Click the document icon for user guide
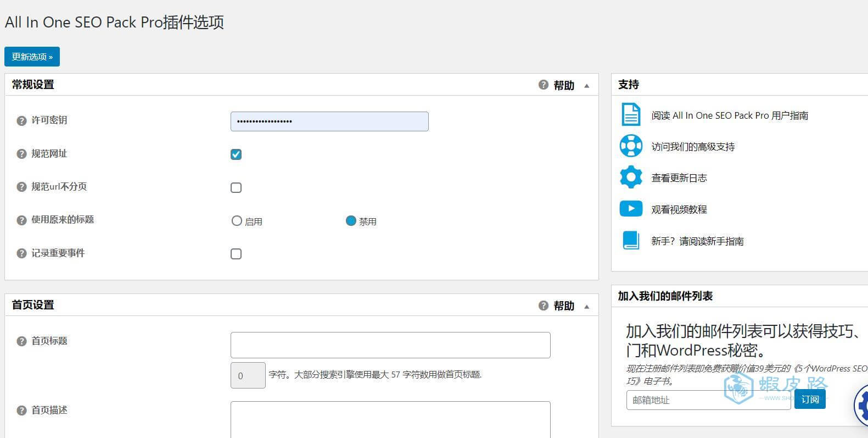 point(631,115)
